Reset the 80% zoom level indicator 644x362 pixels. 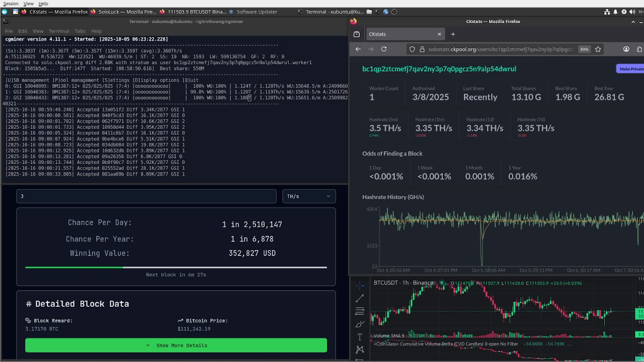[584, 49]
